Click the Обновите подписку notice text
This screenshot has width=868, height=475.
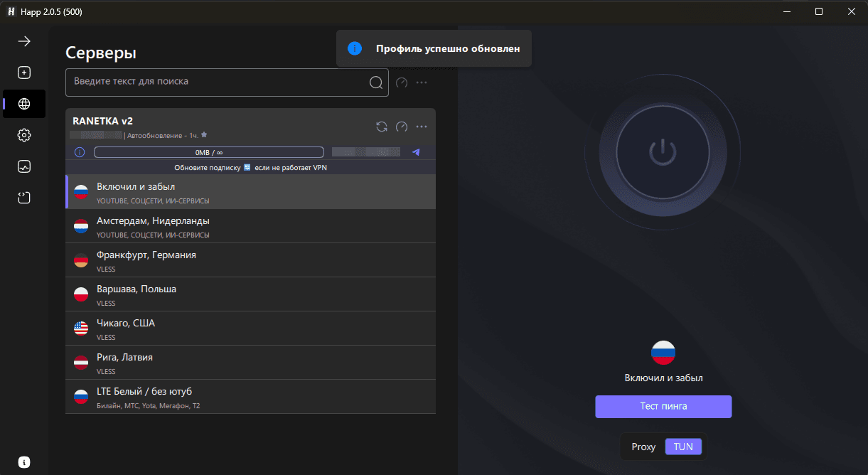tap(250, 168)
